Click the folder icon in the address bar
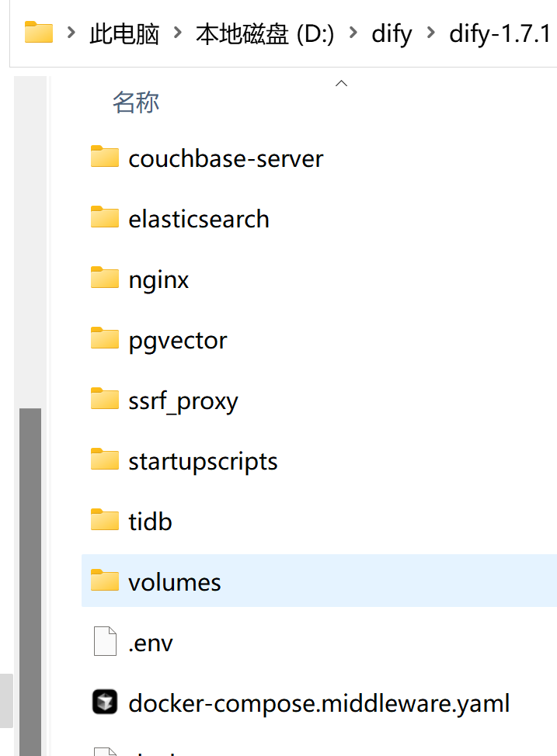Image resolution: width=557 pixels, height=756 pixels. (39, 33)
